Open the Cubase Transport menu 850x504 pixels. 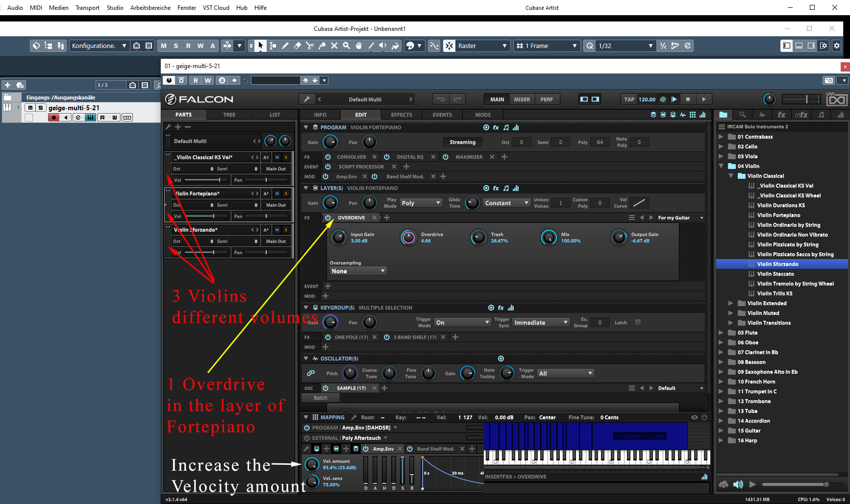tap(87, 7)
